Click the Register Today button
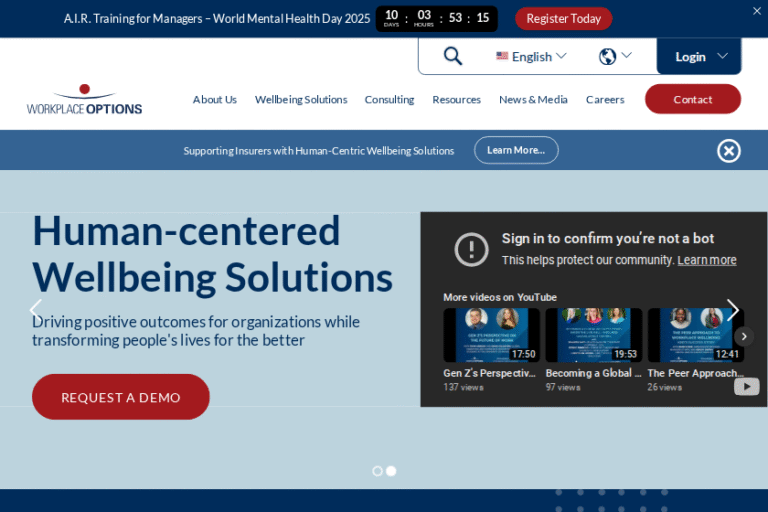768x512 pixels. coord(563,18)
